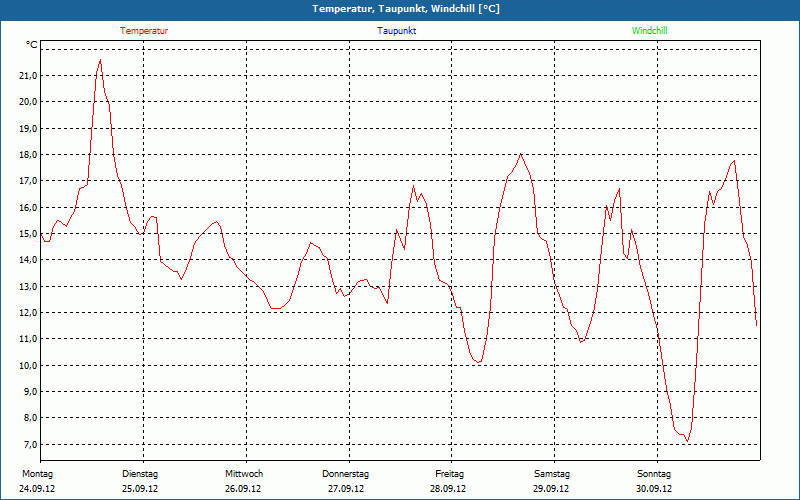This screenshot has width=800, height=500.
Task: Click the 20,0 y-axis value
Action: click(29, 102)
